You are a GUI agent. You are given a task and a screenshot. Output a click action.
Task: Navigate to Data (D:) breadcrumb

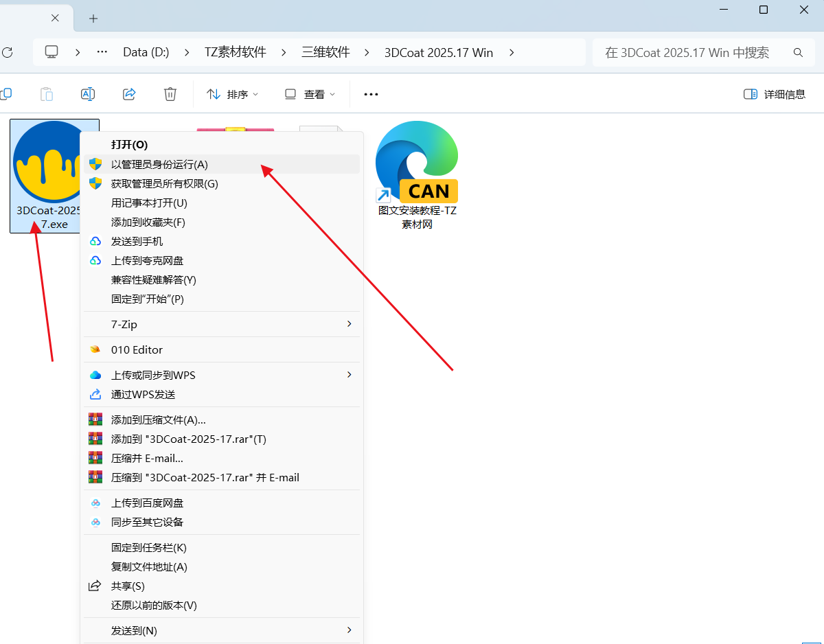click(x=146, y=52)
